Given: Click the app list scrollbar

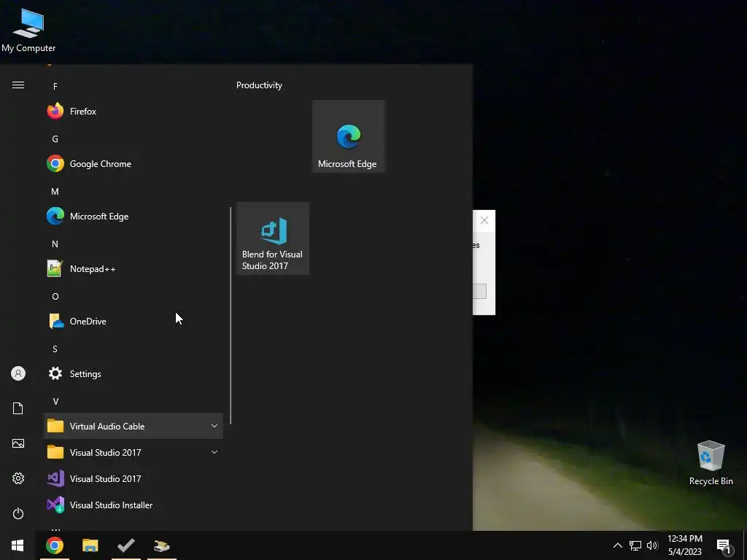Looking at the screenshot, I should (231, 315).
